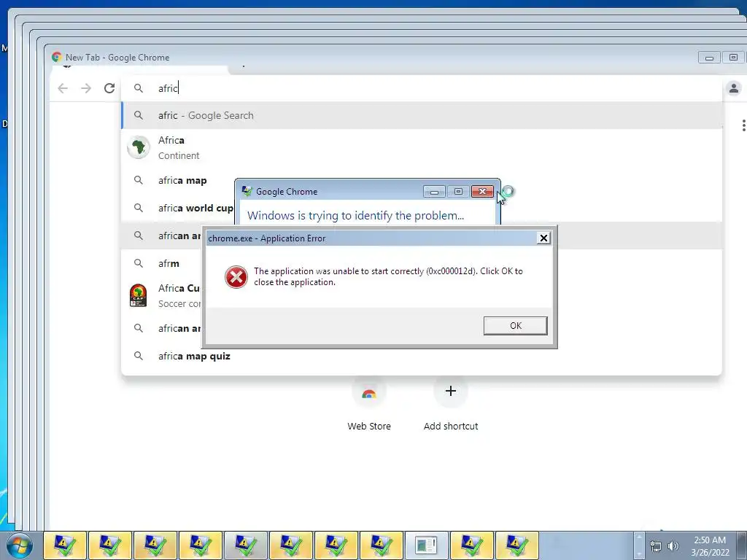Image resolution: width=747 pixels, height=560 pixels.
Task: Restore down the New Tab Chrome window
Action: tap(733, 58)
